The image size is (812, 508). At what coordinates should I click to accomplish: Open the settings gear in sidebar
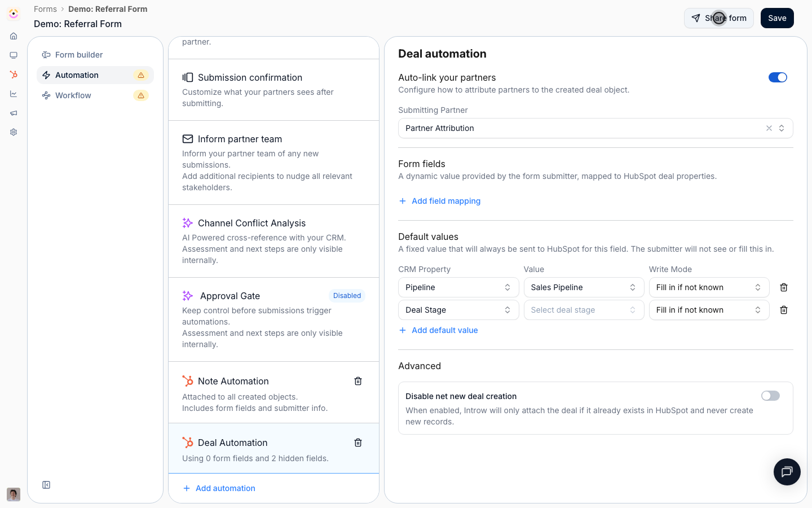coord(14,132)
